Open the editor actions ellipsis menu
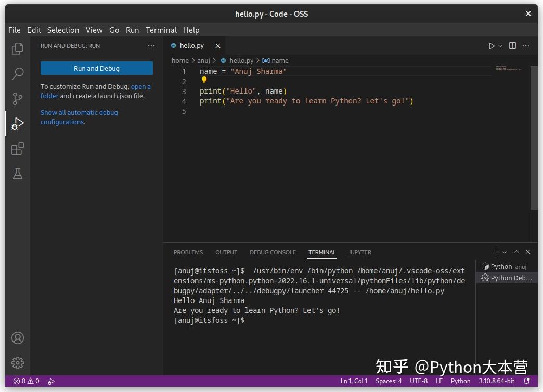Screen dimensions: 543x392 click(526, 46)
